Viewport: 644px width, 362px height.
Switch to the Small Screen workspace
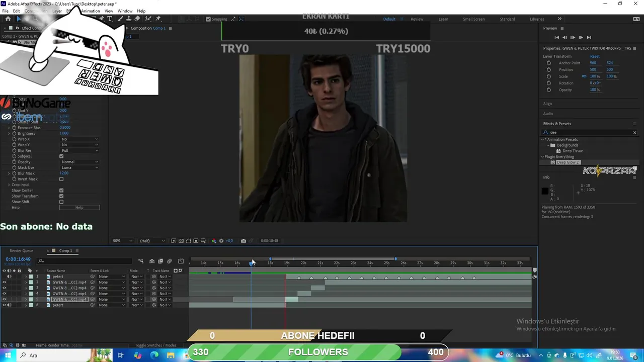[x=474, y=19]
